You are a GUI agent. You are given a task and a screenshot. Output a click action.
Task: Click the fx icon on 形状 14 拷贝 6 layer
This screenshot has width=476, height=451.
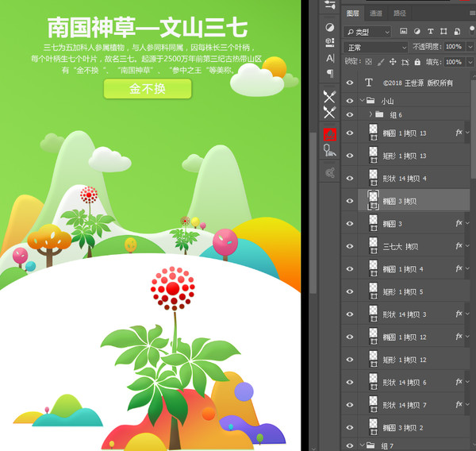point(459,381)
